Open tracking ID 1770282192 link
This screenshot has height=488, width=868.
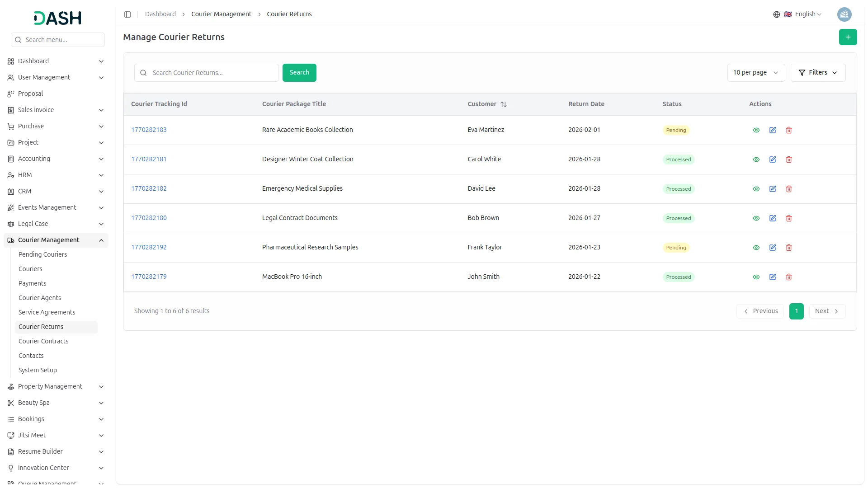(x=149, y=247)
